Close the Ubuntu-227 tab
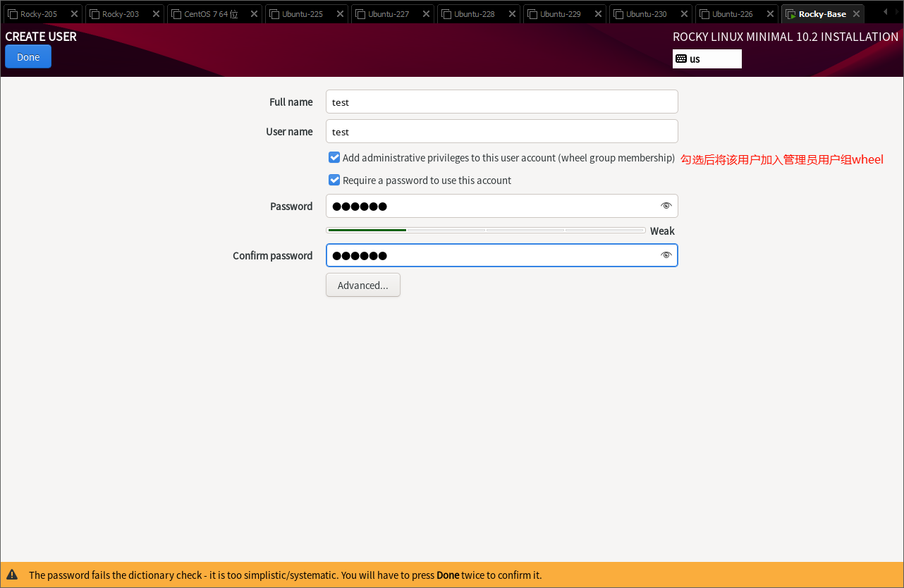 (426, 14)
